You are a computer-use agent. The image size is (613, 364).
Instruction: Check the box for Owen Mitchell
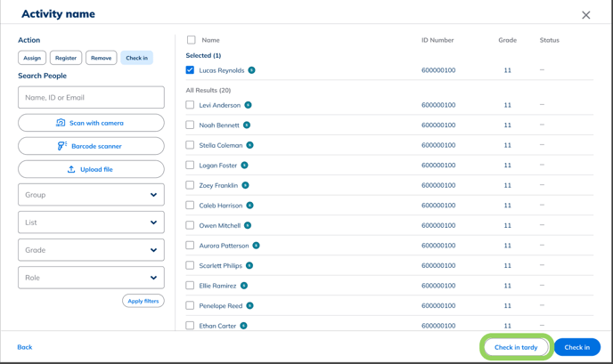click(190, 225)
